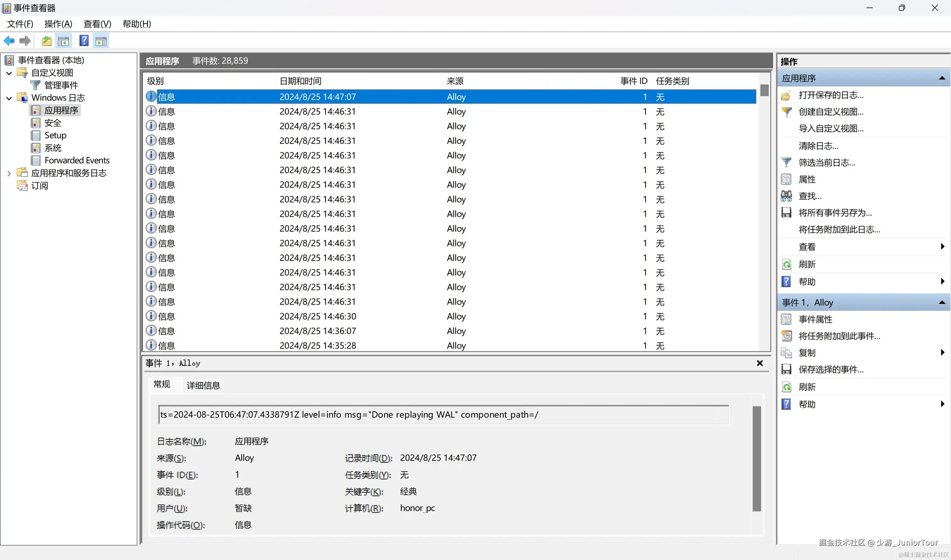Click the show/hide console tree toolbar icon
Viewport: 951px width, 560px height.
point(64,41)
